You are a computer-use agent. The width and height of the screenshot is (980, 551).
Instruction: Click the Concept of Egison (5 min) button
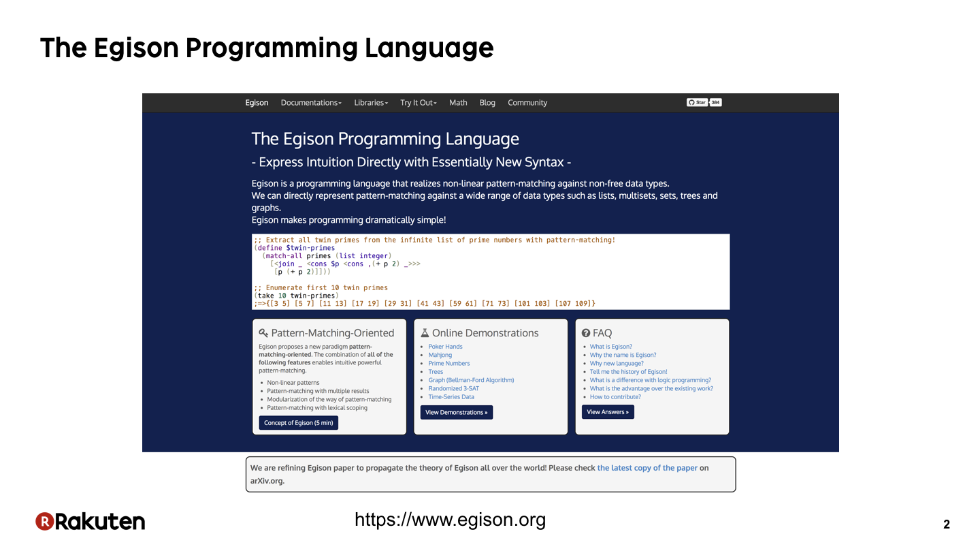click(299, 423)
